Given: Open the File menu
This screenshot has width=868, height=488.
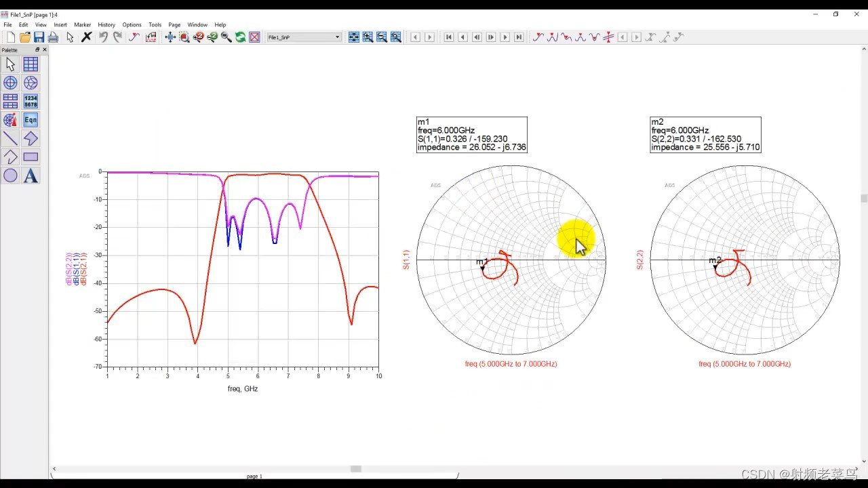Looking at the screenshot, I should click(x=7, y=24).
